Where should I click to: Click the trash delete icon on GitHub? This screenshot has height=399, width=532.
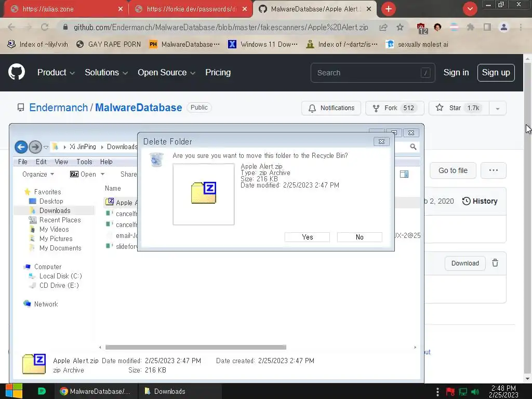click(x=495, y=263)
